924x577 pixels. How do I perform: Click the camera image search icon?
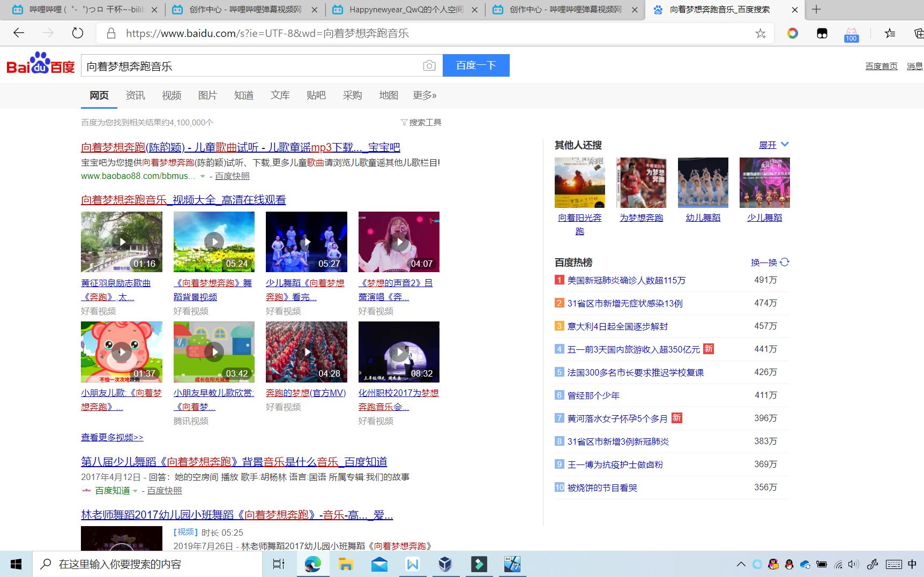click(429, 65)
